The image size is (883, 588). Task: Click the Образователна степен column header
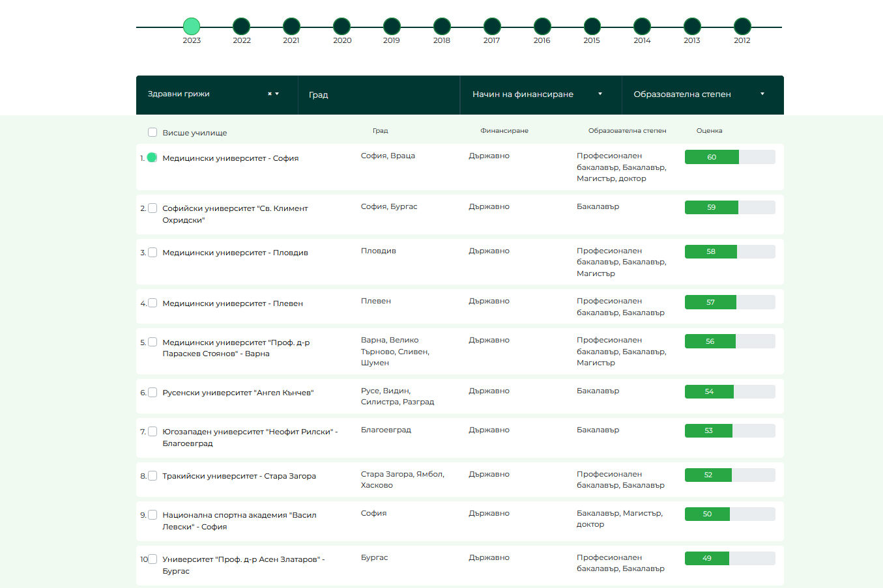pos(627,131)
